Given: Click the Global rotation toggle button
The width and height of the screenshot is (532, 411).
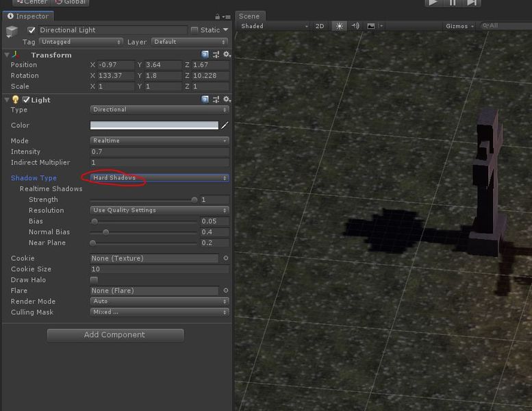Looking at the screenshot, I should coord(71,2).
